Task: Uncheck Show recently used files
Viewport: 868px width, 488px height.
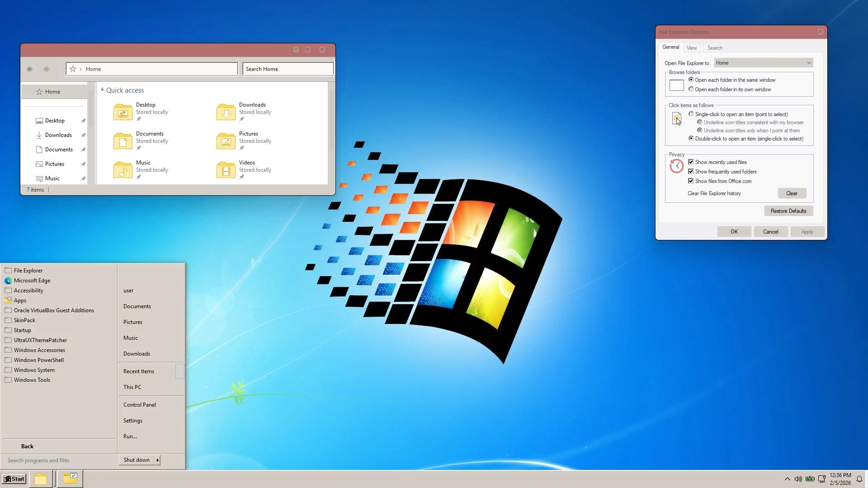Action: click(x=691, y=162)
